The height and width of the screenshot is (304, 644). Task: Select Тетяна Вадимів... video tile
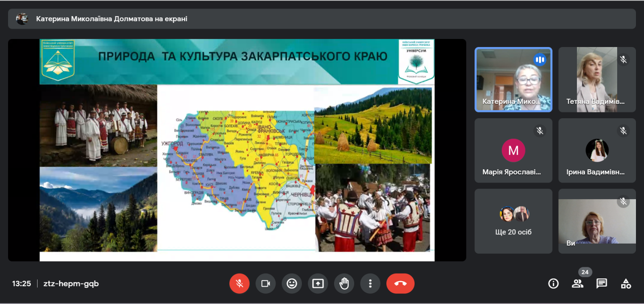tap(597, 80)
